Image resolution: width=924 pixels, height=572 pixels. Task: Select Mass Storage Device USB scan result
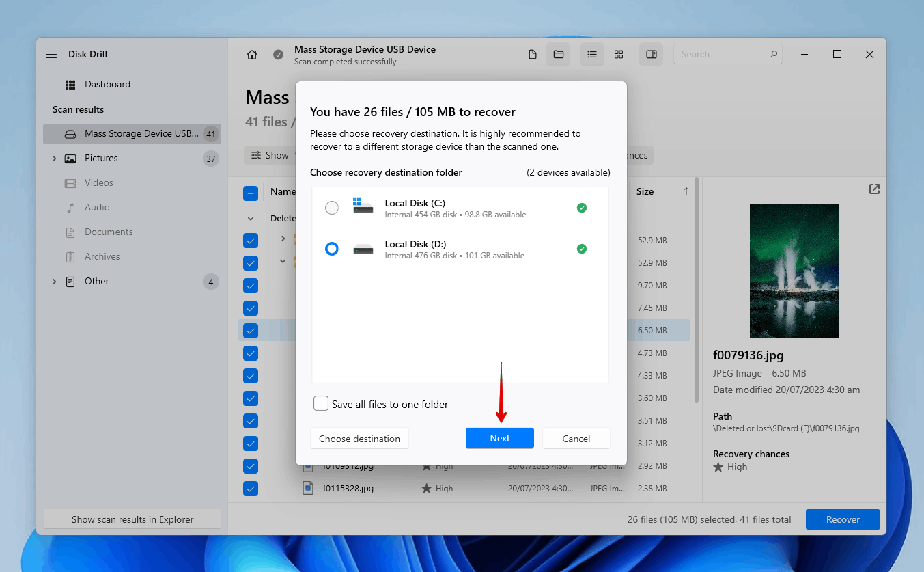(132, 134)
